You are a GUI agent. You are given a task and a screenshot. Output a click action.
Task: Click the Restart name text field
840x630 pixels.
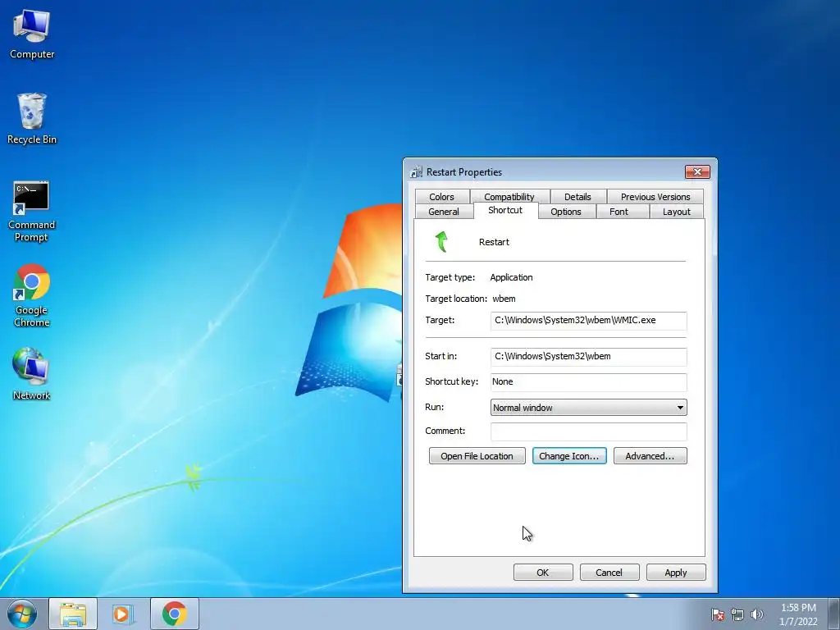point(494,242)
